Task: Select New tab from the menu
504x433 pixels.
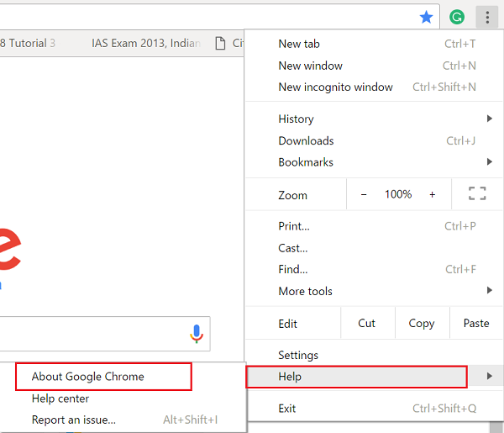Action: pos(374,44)
